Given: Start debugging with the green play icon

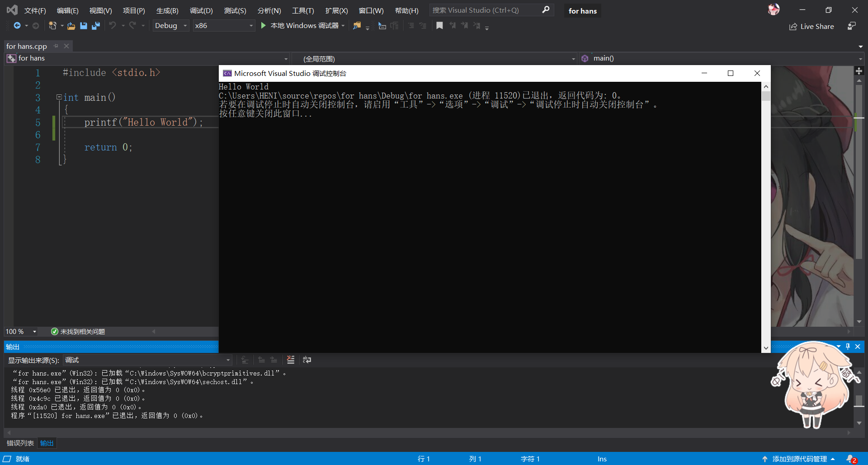Looking at the screenshot, I should [x=263, y=26].
